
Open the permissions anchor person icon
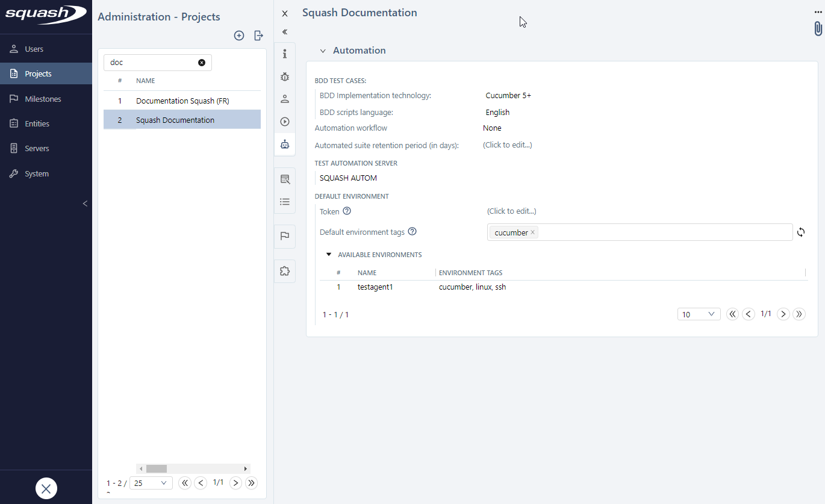click(x=285, y=99)
